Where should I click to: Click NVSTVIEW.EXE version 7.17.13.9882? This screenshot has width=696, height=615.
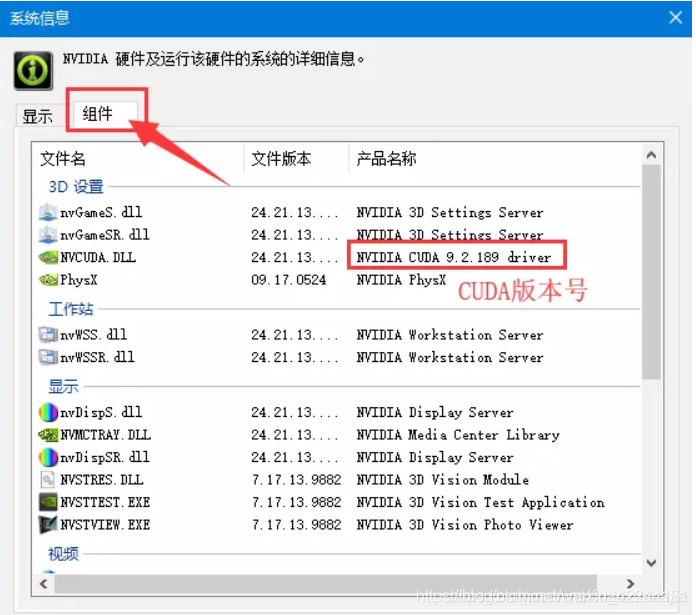click(x=297, y=524)
